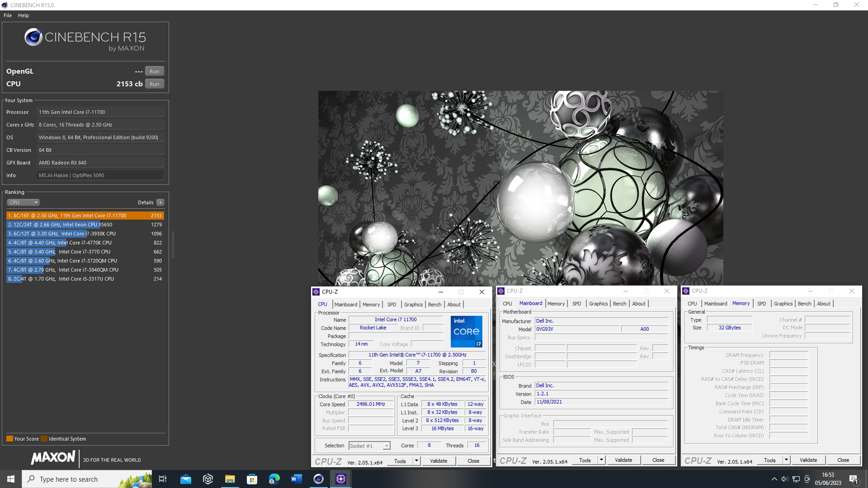Open Mail app from taskbar

186,479
